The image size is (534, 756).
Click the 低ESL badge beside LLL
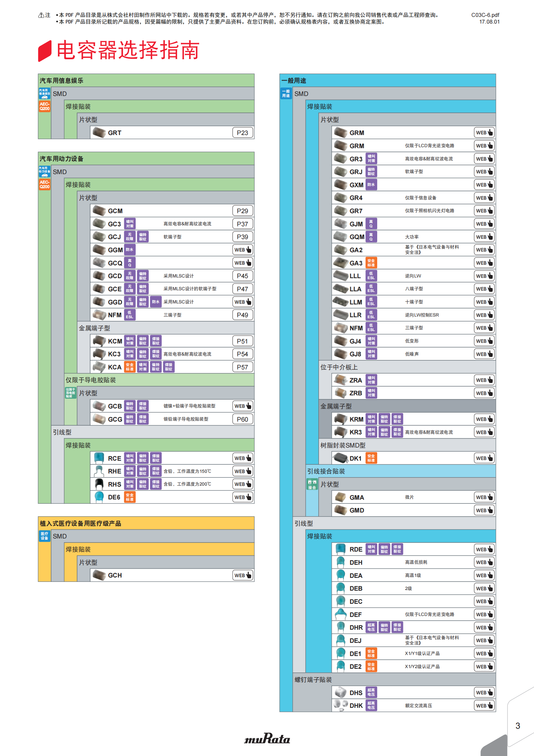tap(371, 276)
